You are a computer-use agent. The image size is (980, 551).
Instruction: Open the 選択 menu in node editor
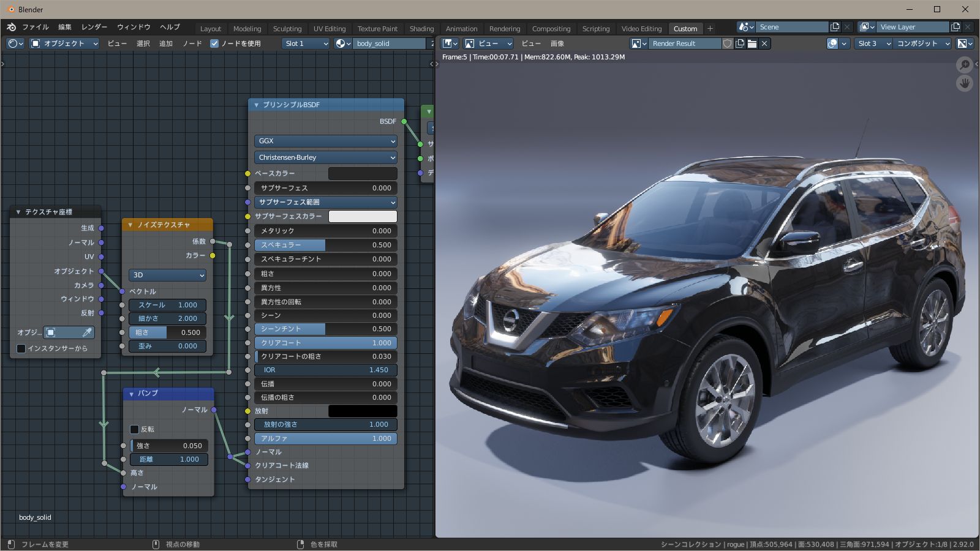pos(143,43)
